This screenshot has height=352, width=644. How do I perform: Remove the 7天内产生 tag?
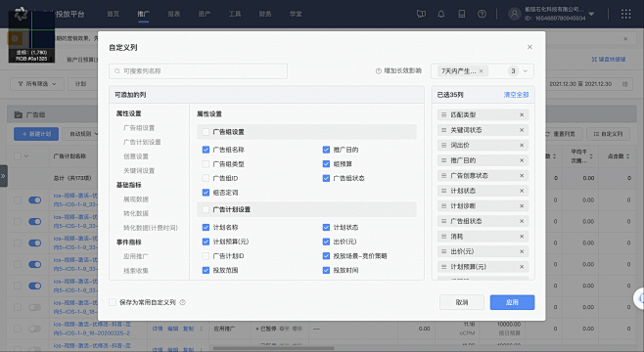coord(481,71)
